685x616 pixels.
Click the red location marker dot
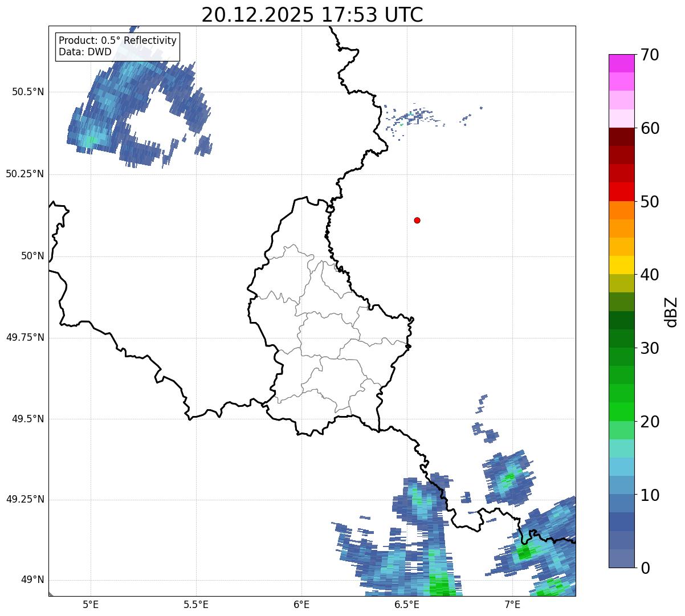click(x=417, y=220)
